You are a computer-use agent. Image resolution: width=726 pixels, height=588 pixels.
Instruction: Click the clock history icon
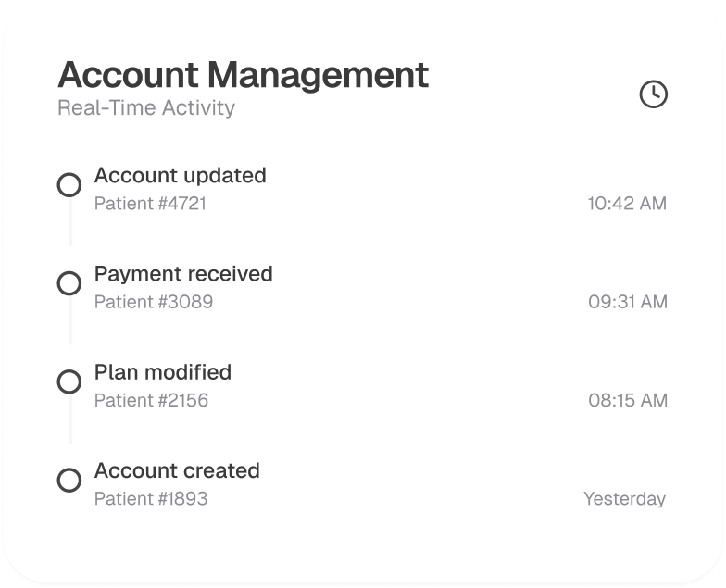click(654, 94)
